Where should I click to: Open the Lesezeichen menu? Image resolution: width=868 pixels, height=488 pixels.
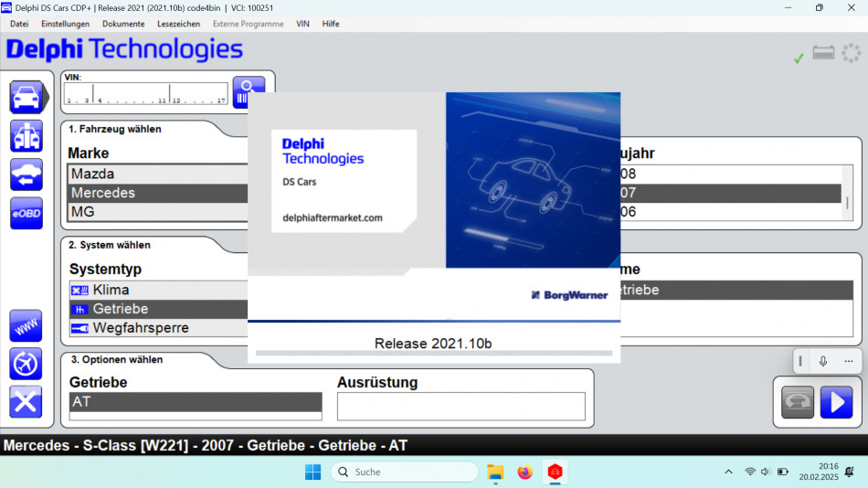point(179,24)
